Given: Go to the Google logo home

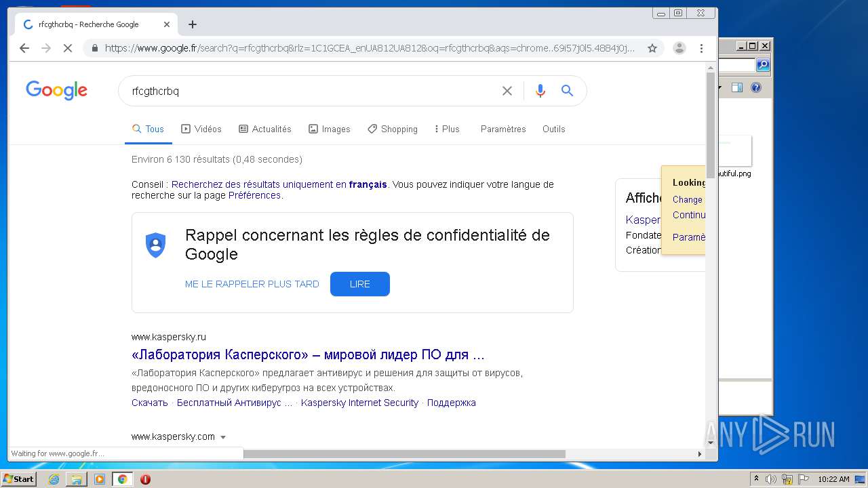Looking at the screenshot, I should 56,91.
